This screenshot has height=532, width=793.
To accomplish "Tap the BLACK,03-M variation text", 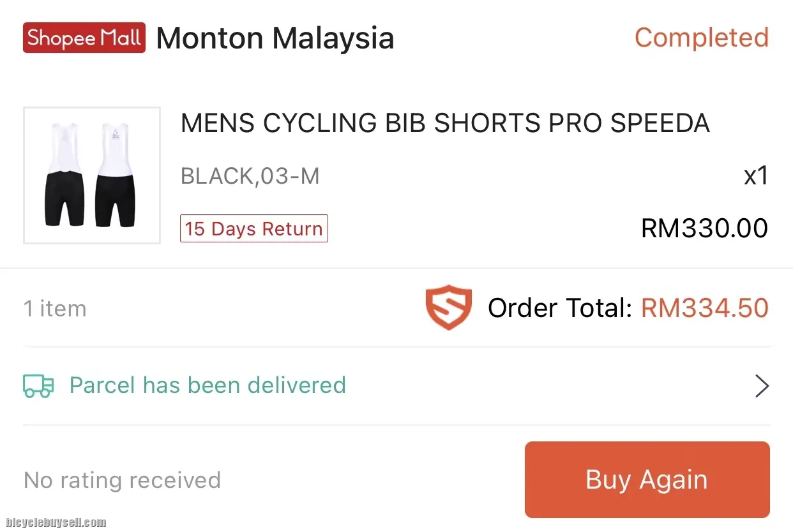I will click(250, 175).
